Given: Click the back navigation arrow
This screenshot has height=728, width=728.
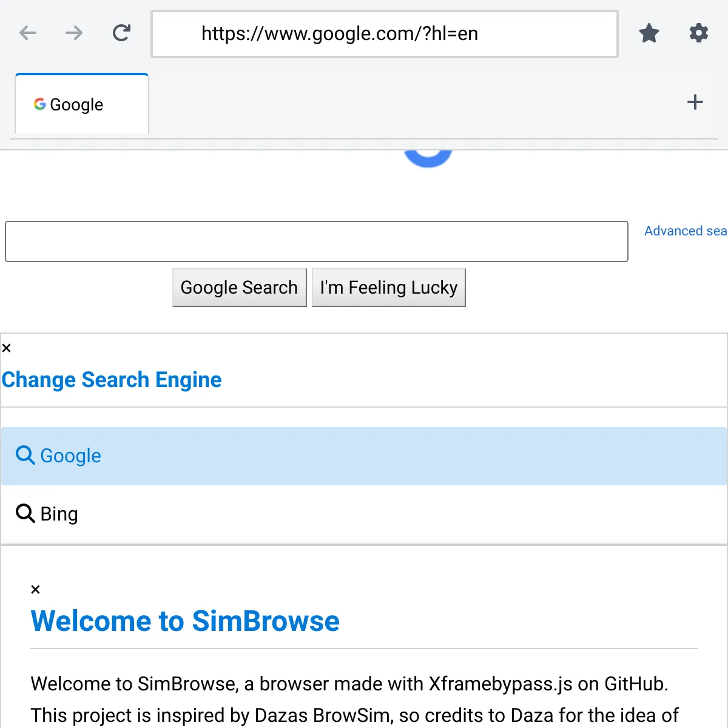Looking at the screenshot, I should [28, 33].
